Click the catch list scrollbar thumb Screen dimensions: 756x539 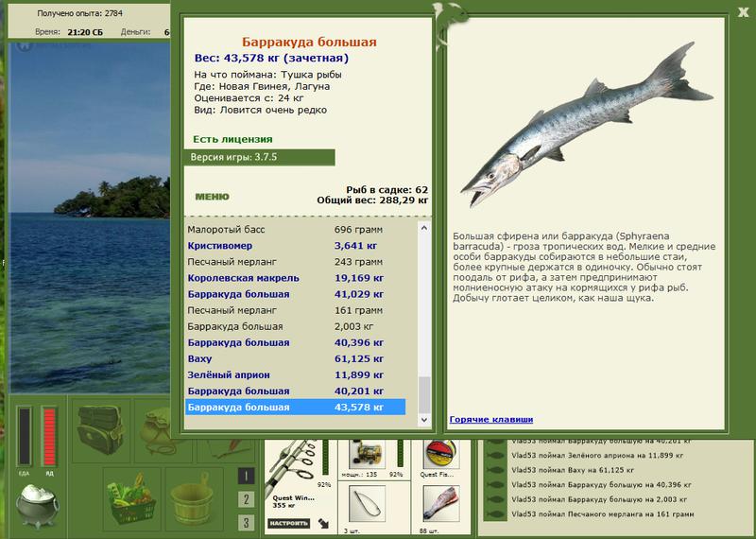click(424, 394)
